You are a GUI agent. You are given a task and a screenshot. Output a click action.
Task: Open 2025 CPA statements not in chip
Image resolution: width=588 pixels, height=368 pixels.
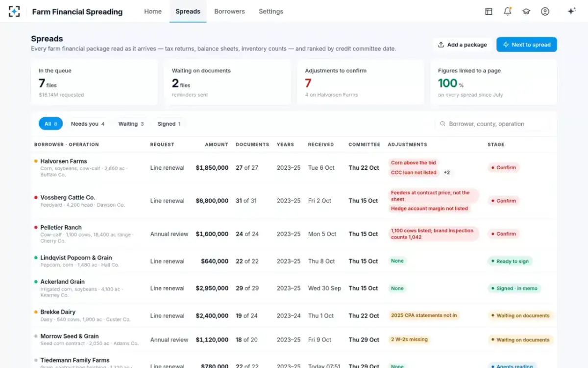[x=424, y=315]
